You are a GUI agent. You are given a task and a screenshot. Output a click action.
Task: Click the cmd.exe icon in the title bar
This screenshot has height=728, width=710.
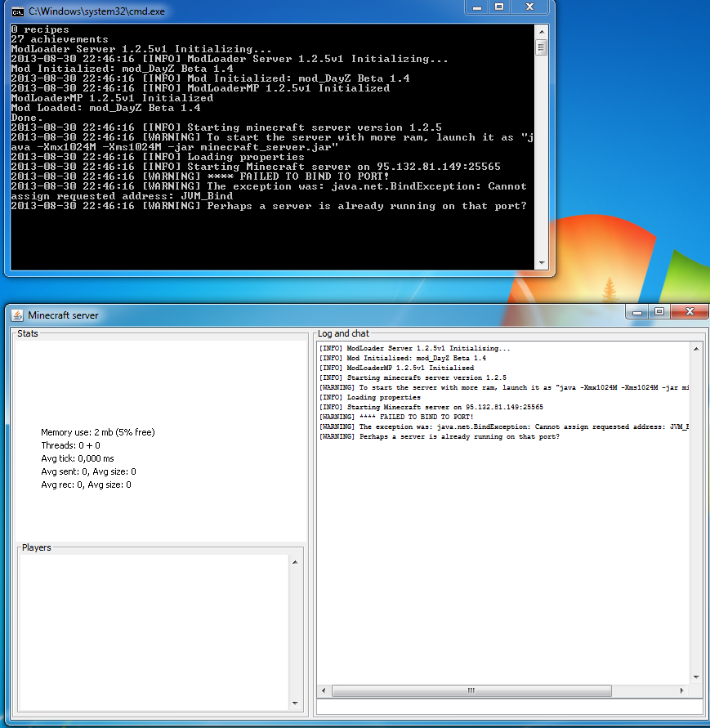[x=17, y=11]
